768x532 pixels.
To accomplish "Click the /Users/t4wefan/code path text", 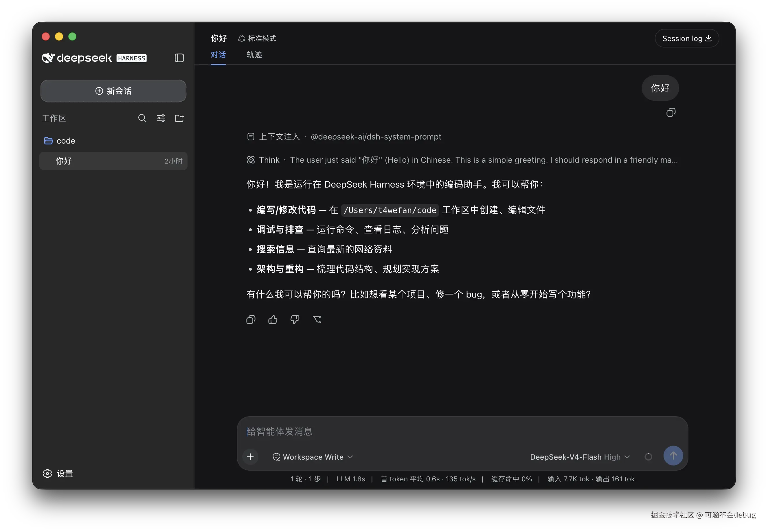I will [x=390, y=210].
